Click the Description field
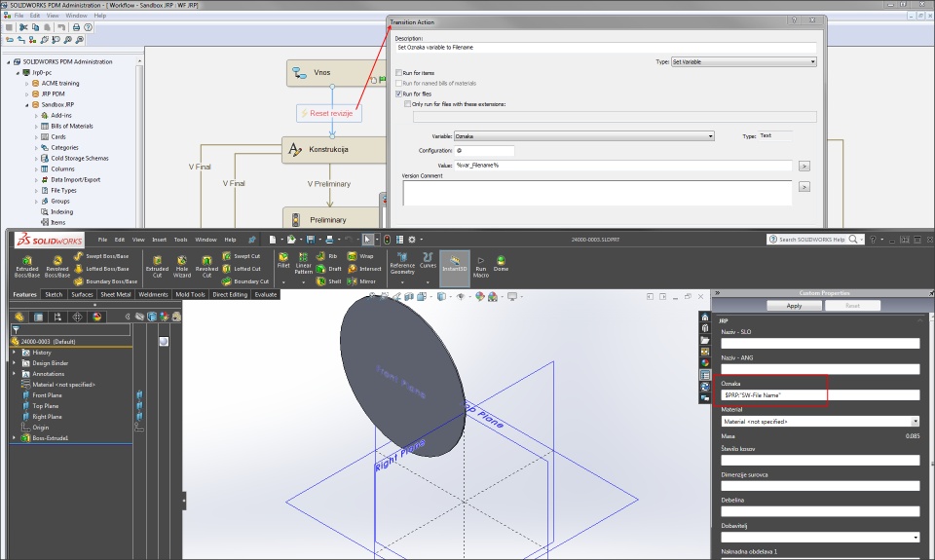 (606, 47)
